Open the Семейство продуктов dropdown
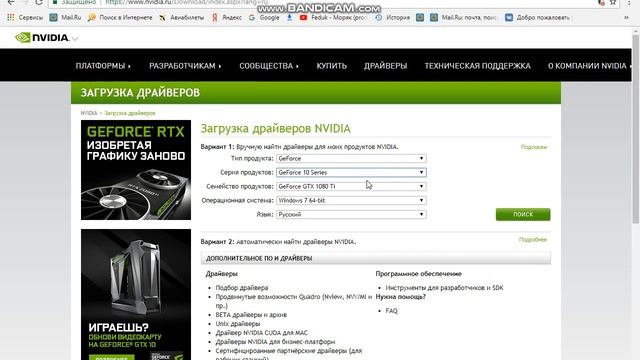The image size is (640, 360). click(x=351, y=186)
